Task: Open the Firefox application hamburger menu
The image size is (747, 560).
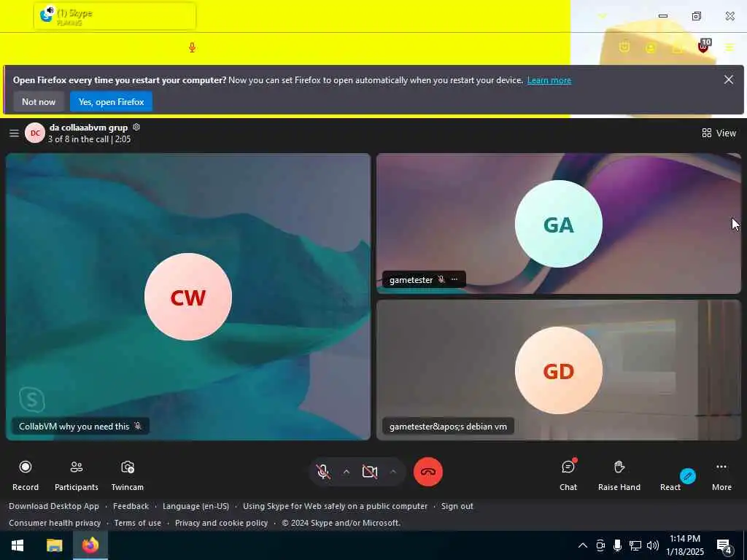Action: 729,47
